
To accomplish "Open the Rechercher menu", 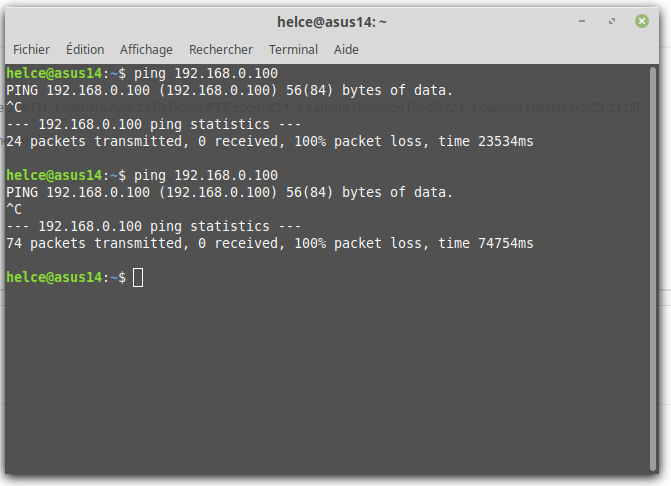I will click(221, 50).
